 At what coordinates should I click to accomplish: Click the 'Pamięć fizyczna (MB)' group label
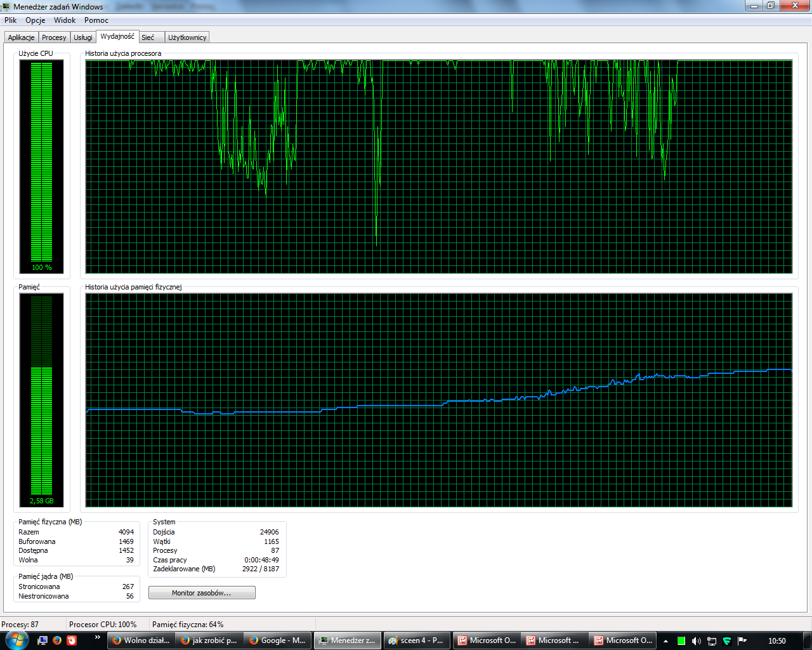click(50, 522)
